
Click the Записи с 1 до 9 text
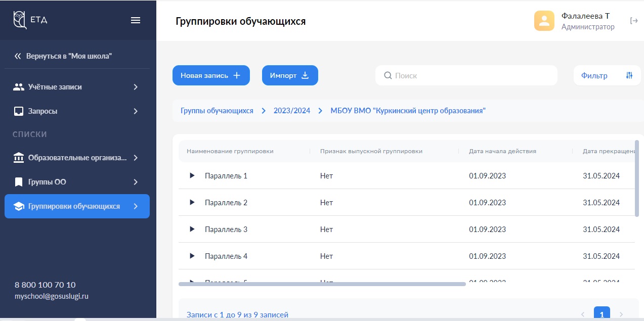[x=237, y=315]
